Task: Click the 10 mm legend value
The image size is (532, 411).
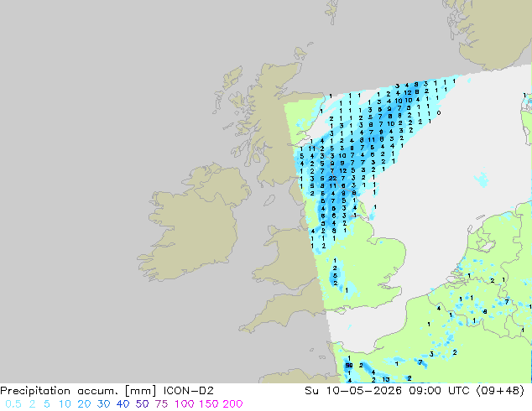Action: 65,404
